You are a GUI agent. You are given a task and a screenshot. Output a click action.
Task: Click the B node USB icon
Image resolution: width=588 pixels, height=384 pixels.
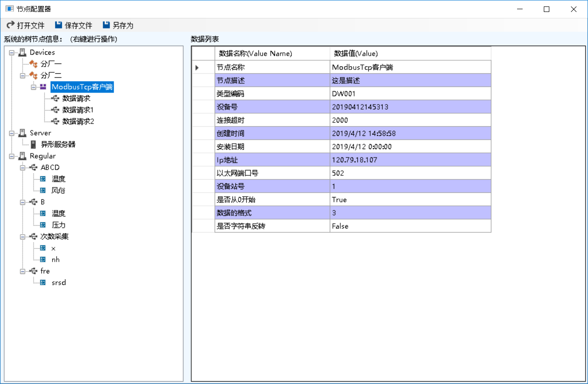tap(33, 202)
